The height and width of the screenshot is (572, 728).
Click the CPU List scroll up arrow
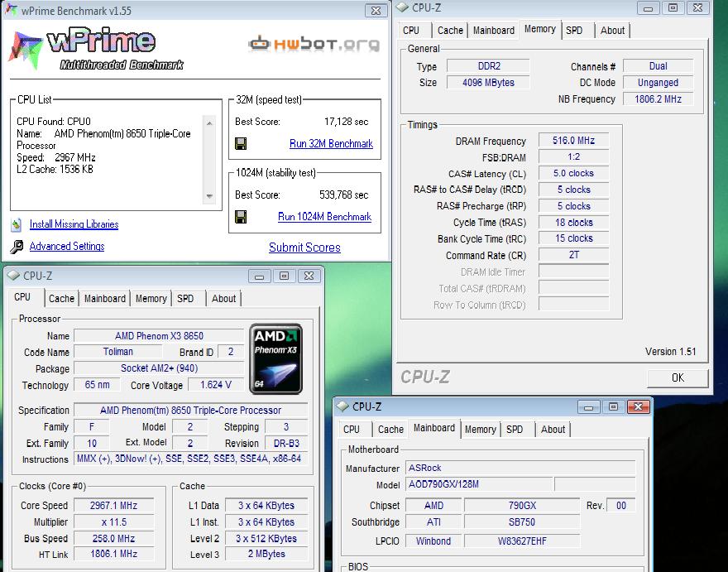click(209, 123)
